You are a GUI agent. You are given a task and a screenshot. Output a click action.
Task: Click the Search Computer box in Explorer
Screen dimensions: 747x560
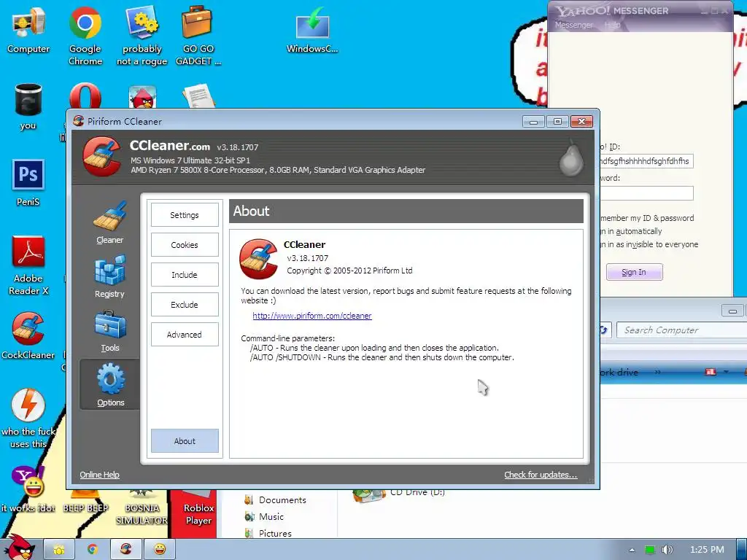click(682, 330)
